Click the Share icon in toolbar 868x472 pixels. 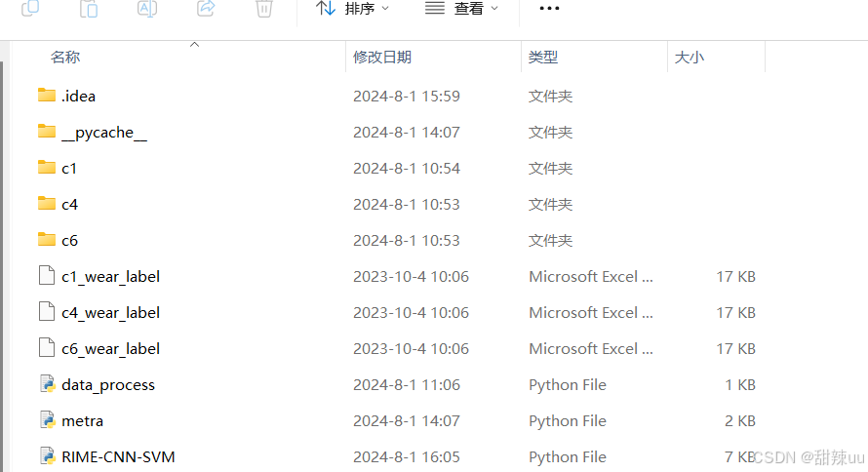(x=206, y=8)
